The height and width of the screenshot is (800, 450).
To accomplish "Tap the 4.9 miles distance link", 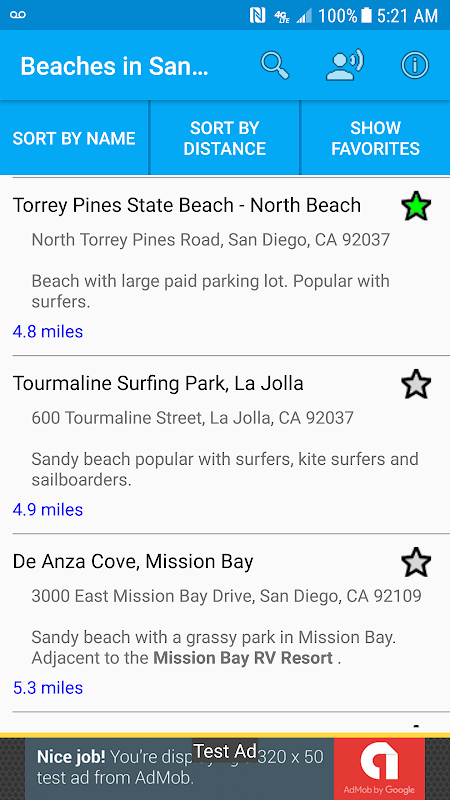I will pos(48,510).
